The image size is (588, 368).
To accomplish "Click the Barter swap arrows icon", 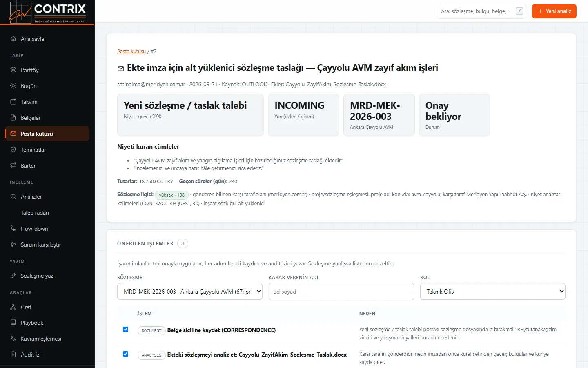I will click(x=13, y=166).
